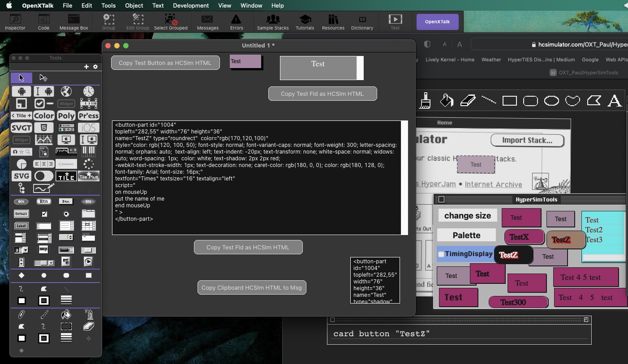Open the Internet Archive link
This screenshot has height=364, width=628.
click(493, 184)
